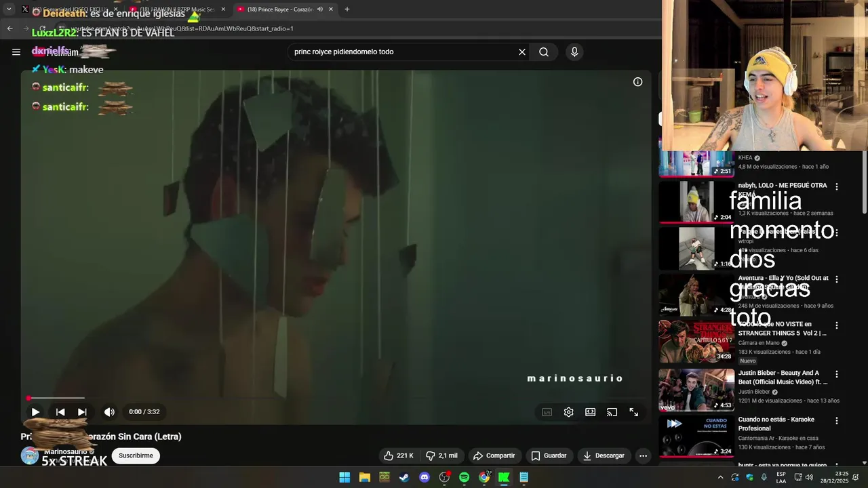Open Google Chrome from taskbar
868x488 pixels.
coord(484,477)
